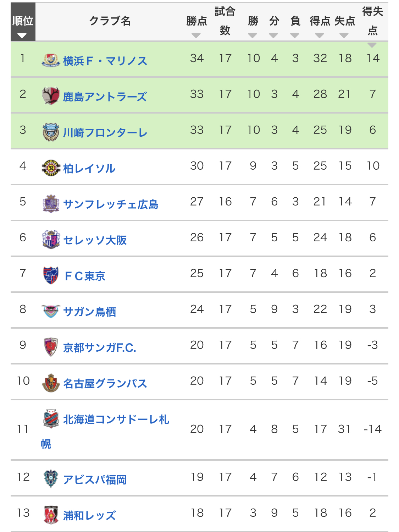The image size is (399, 532).
Task: Sort by 失点 using its arrow
Action: click(344, 35)
